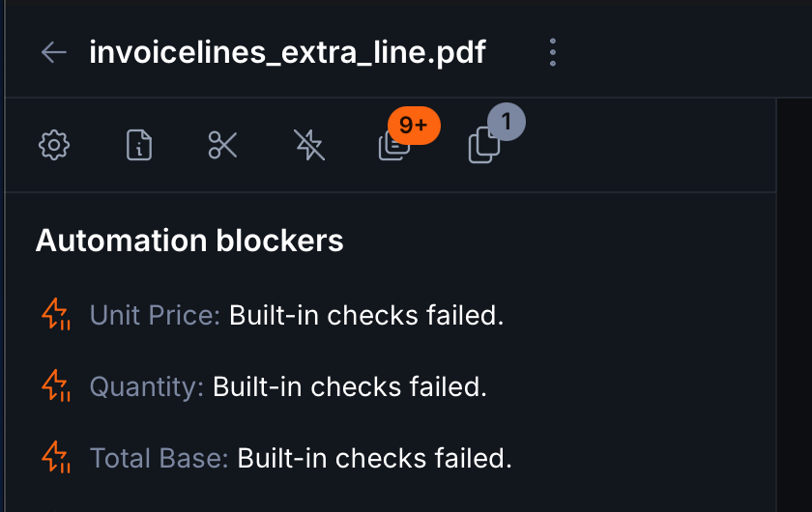Open the settings gear icon
The height and width of the screenshot is (512, 812).
tap(54, 146)
